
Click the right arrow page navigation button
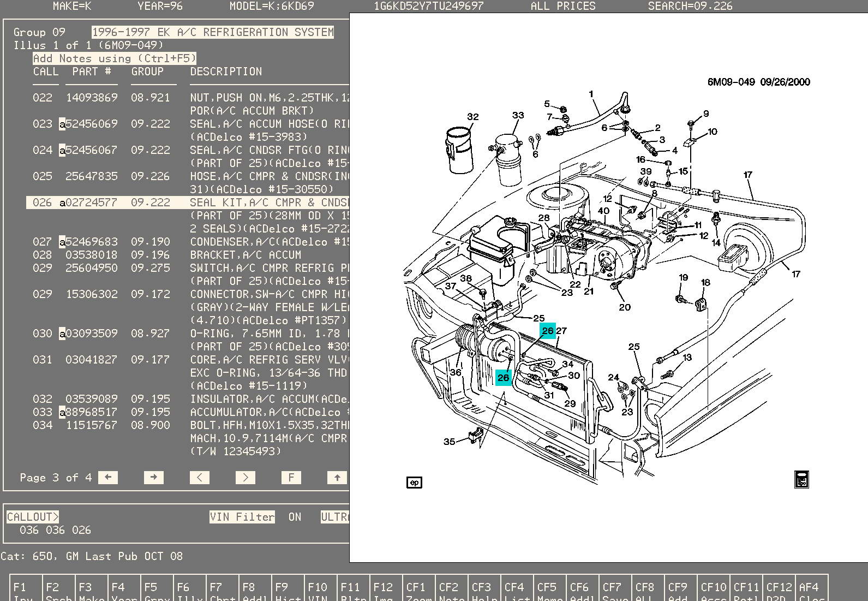coord(153,478)
